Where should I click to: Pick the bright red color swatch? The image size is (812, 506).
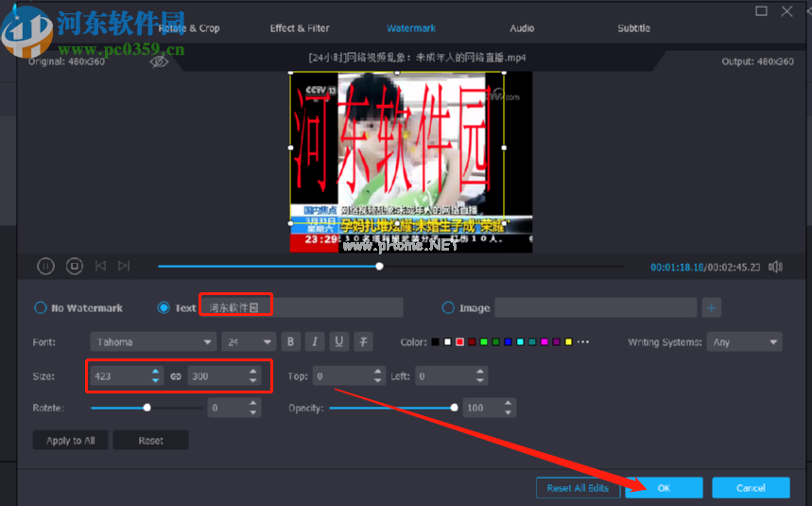click(459, 341)
